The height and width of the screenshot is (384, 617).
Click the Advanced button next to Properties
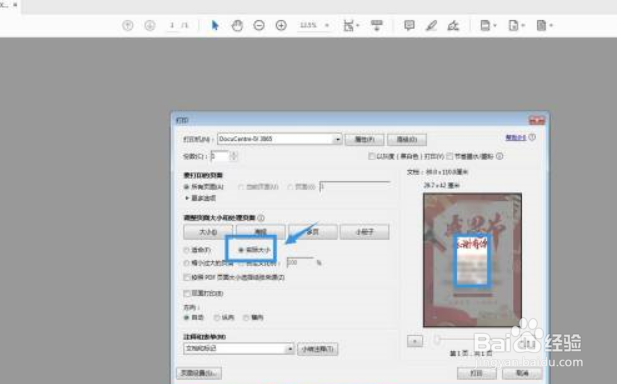coord(407,139)
